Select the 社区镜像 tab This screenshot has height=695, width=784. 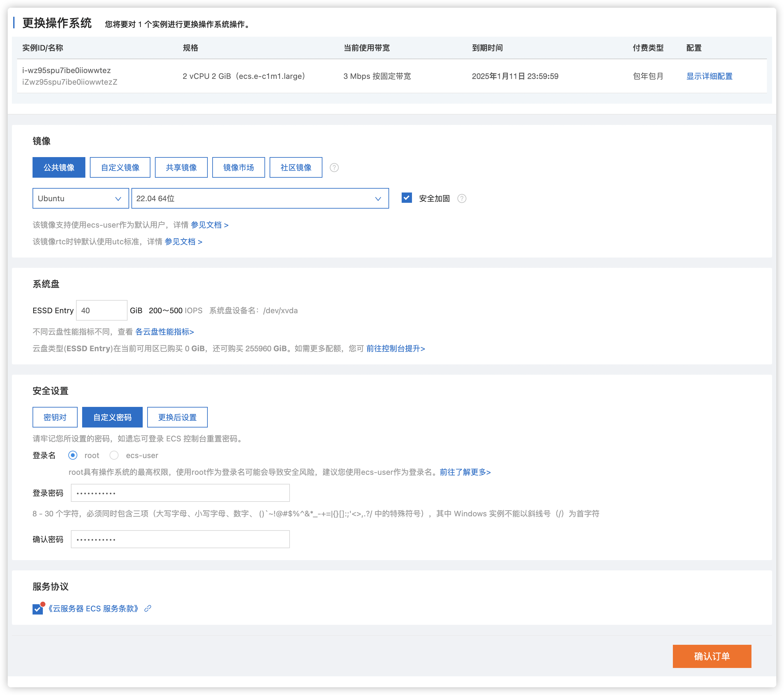pos(296,167)
